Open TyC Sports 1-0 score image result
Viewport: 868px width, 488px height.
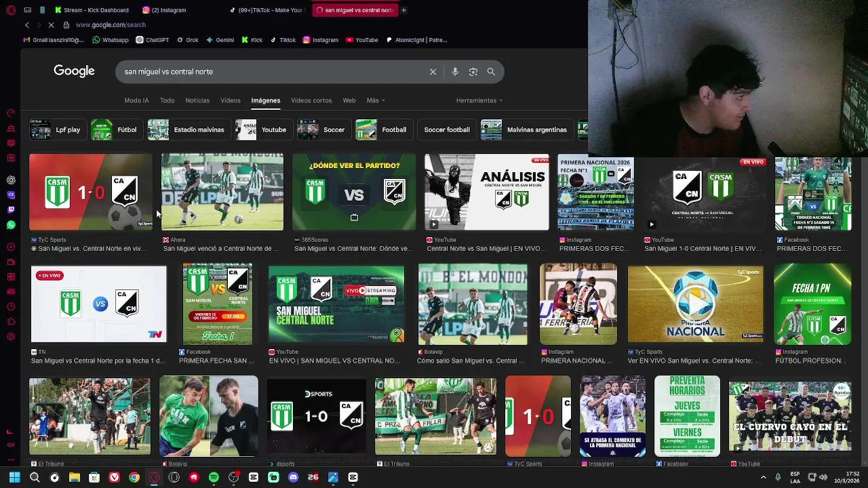point(91,192)
